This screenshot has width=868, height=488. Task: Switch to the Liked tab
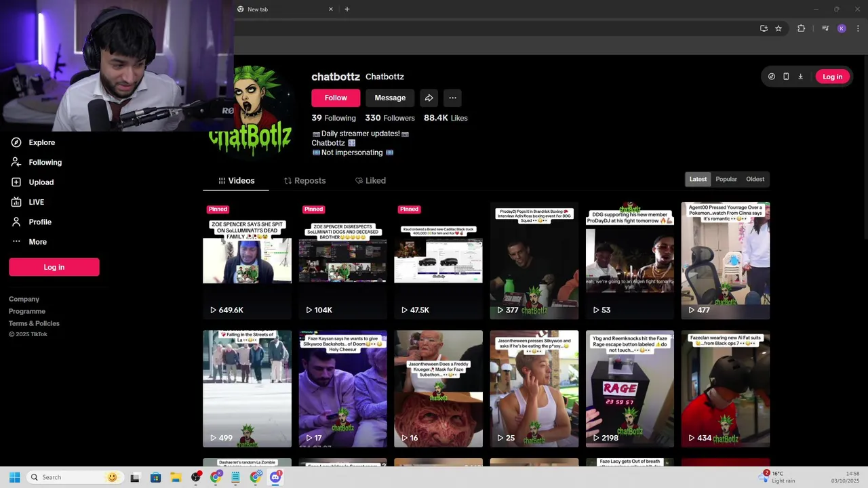click(x=370, y=180)
